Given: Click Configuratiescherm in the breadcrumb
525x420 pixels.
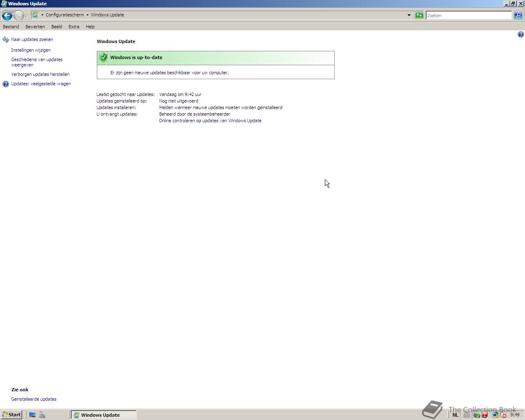Looking at the screenshot, I should coord(64,15).
